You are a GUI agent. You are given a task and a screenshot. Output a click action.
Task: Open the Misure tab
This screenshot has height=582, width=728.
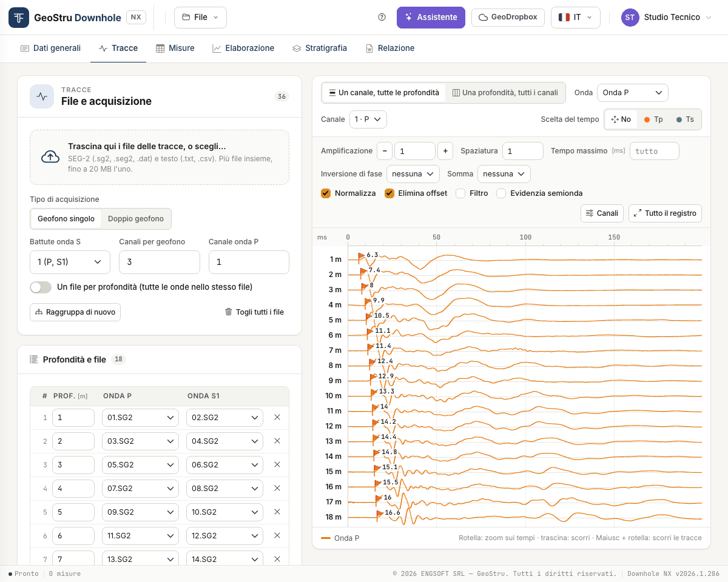tap(175, 48)
